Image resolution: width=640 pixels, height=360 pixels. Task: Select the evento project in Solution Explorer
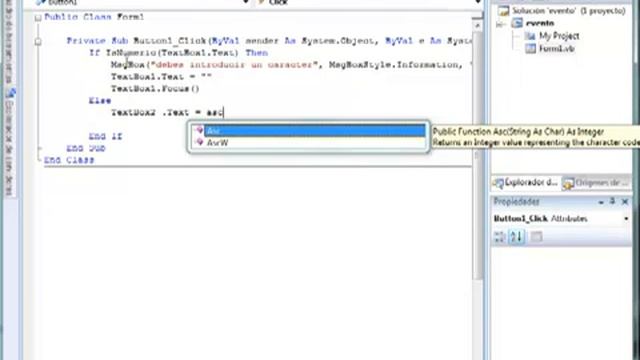540,23
